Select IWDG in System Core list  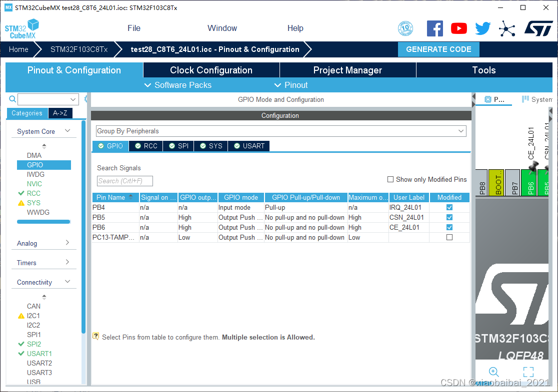click(x=35, y=174)
